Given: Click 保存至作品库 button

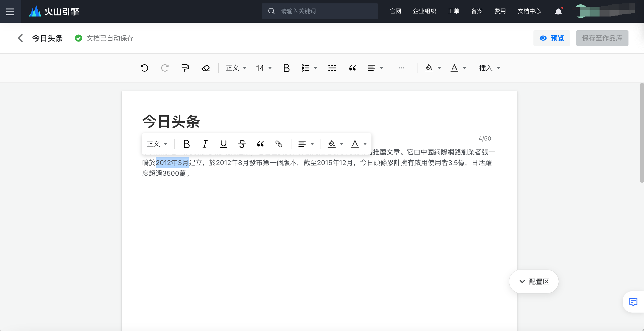Looking at the screenshot, I should coord(602,38).
